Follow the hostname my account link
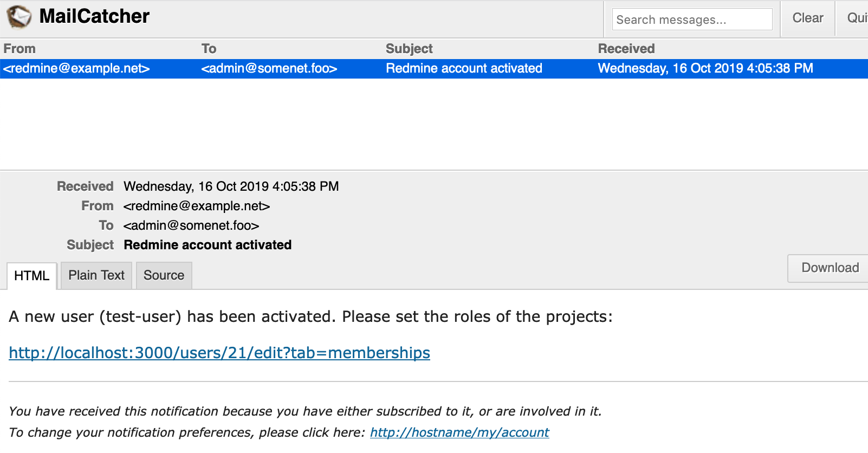Screen dimensions: 868x453 point(459,432)
